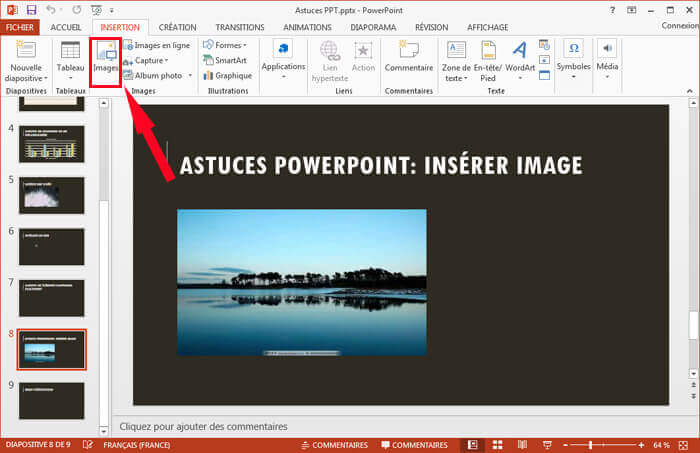700x453 pixels.
Task: Expand the Symboles dropdown
Action: [x=574, y=59]
